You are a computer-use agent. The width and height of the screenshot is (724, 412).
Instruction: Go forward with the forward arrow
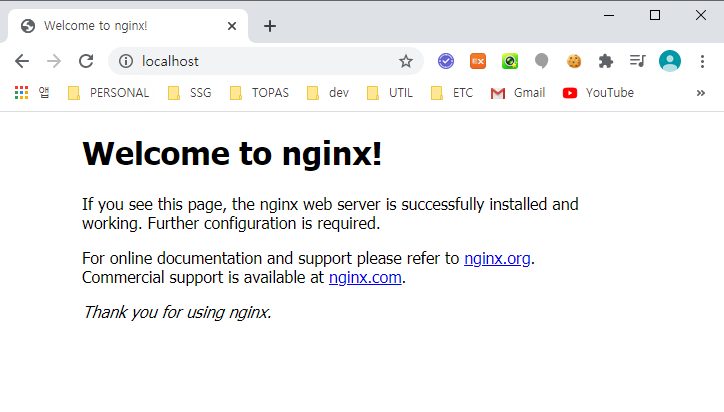(x=54, y=61)
